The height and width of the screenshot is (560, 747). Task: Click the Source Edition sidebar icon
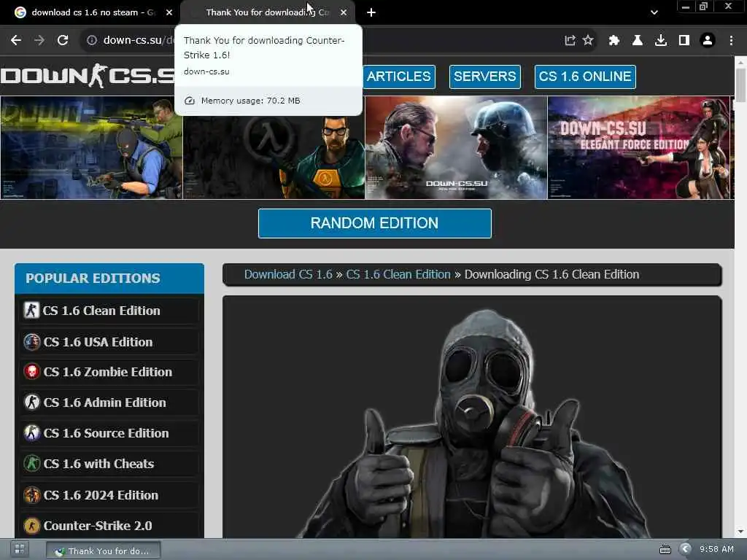pyautogui.click(x=32, y=433)
